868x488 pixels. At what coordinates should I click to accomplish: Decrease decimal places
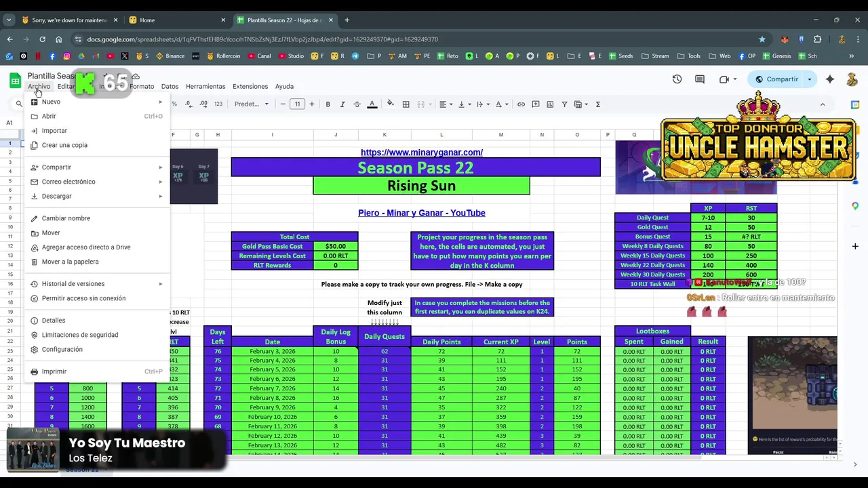point(188,104)
